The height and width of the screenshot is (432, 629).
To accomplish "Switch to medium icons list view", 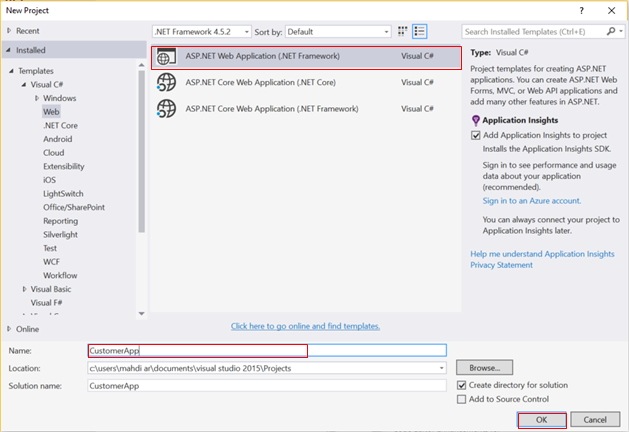I will point(420,31).
